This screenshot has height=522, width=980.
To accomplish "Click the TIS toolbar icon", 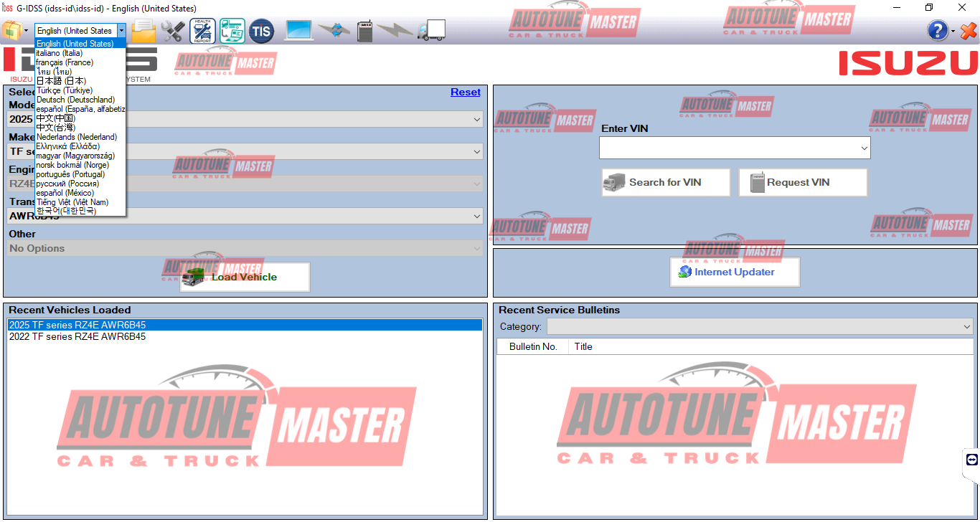I will [261, 31].
